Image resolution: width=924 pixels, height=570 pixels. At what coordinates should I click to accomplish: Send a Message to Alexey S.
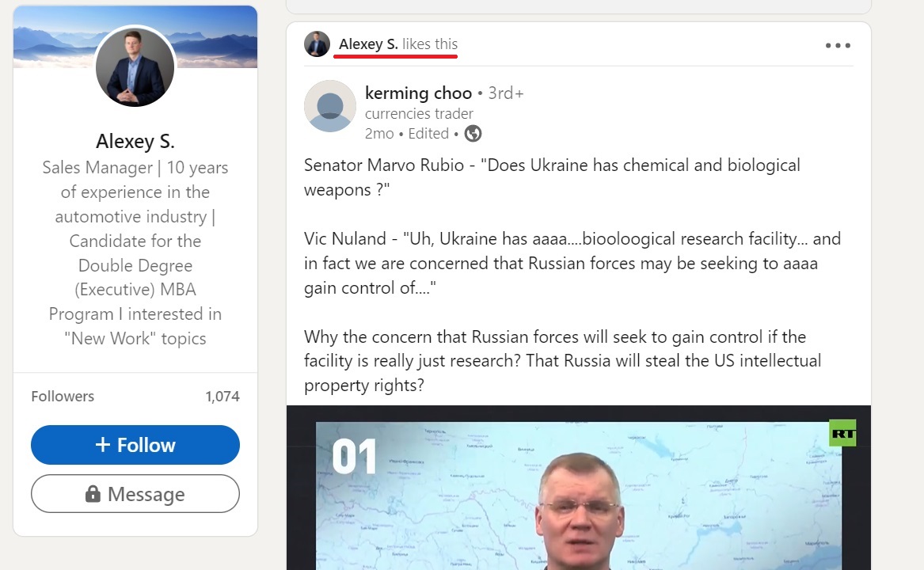click(135, 494)
